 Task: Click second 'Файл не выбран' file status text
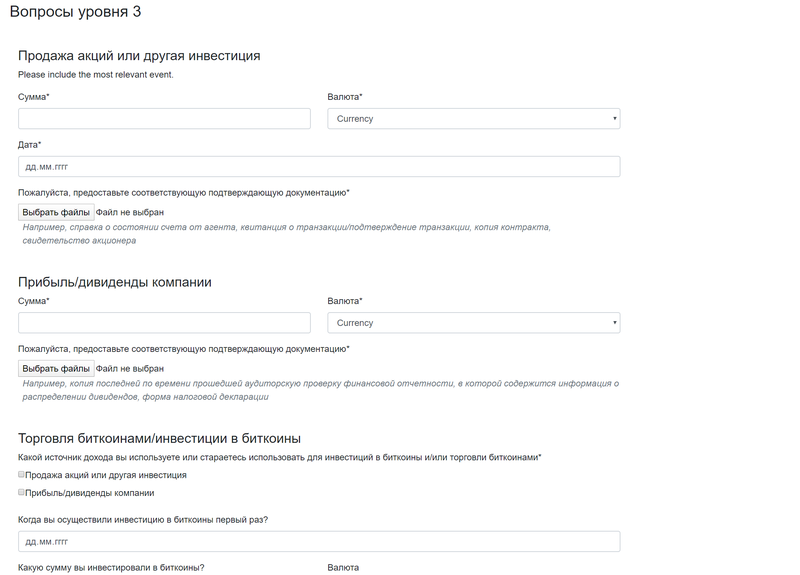point(130,368)
